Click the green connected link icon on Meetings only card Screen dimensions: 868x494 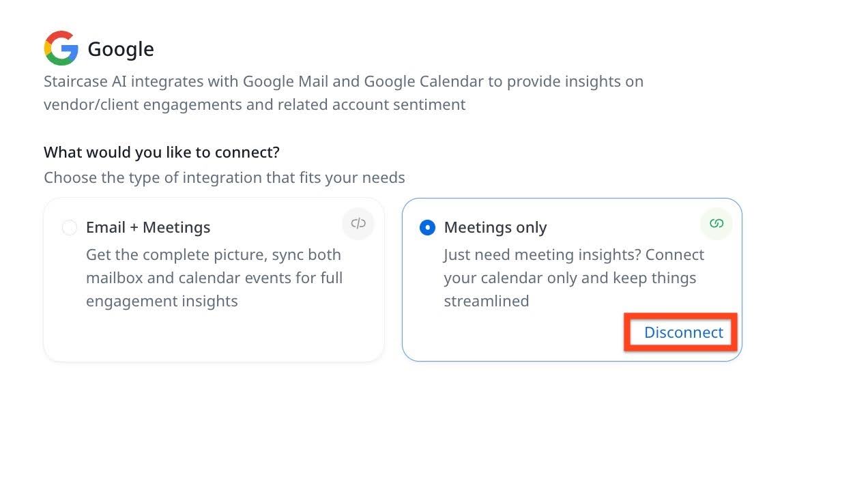coord(716,223)
